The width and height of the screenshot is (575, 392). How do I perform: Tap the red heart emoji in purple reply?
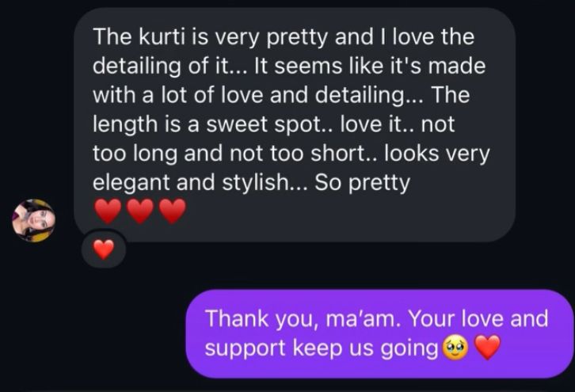487,348
